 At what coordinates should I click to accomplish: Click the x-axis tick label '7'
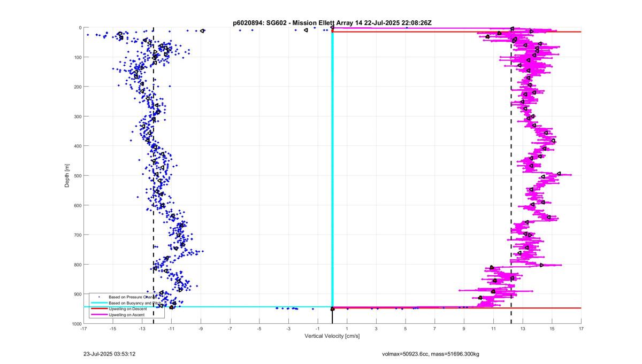(x=434, y=329)
